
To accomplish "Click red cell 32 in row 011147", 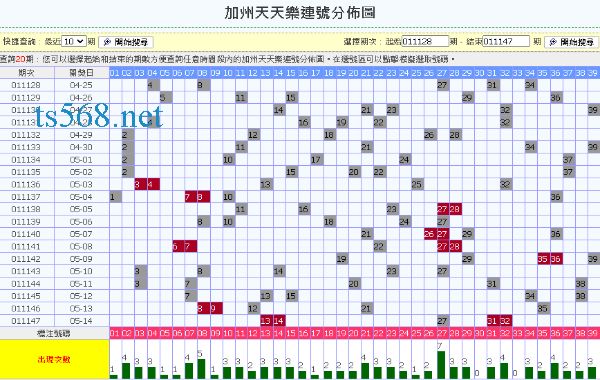I will [505, 321].
